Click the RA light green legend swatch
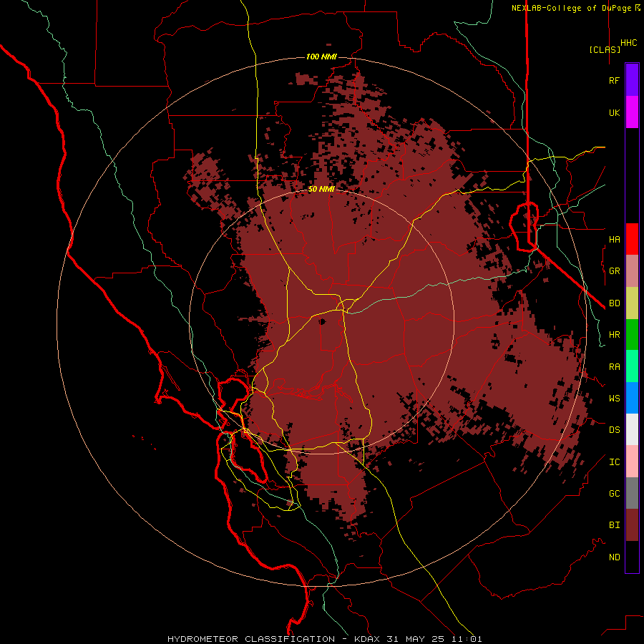Viewport: 644px width, 644px height. [x=632, y=366]
